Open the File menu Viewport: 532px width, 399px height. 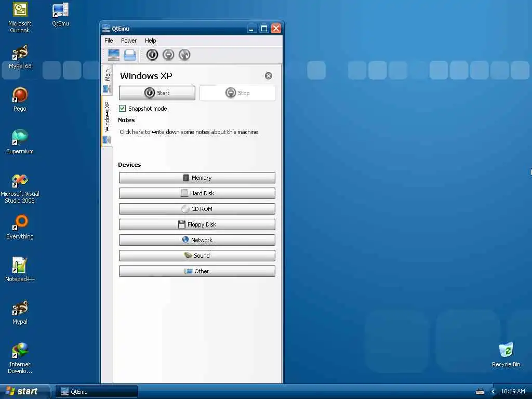pyautogui.click(x=109, y=41)
